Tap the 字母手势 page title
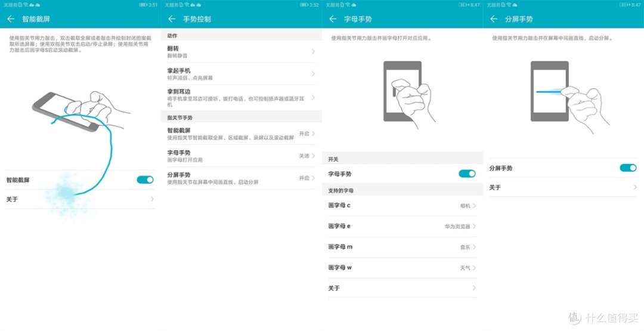 [358, 19]
